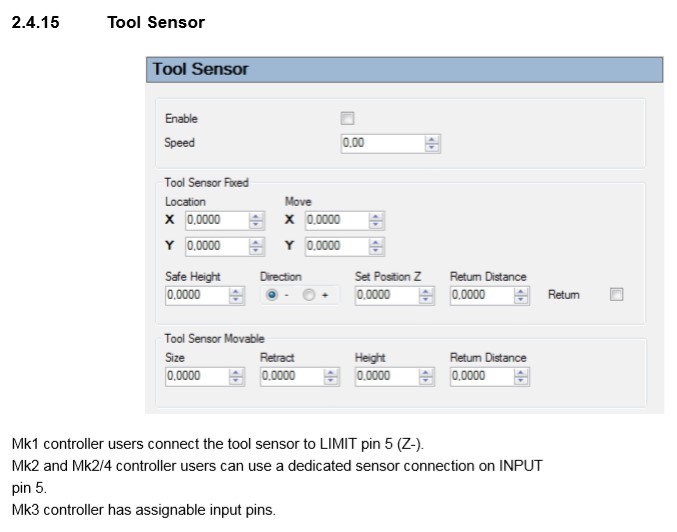Screen dimensions: 677x532
Task: Click the Location Y input field
Action: pyautogui.click(x=214, y=246)
